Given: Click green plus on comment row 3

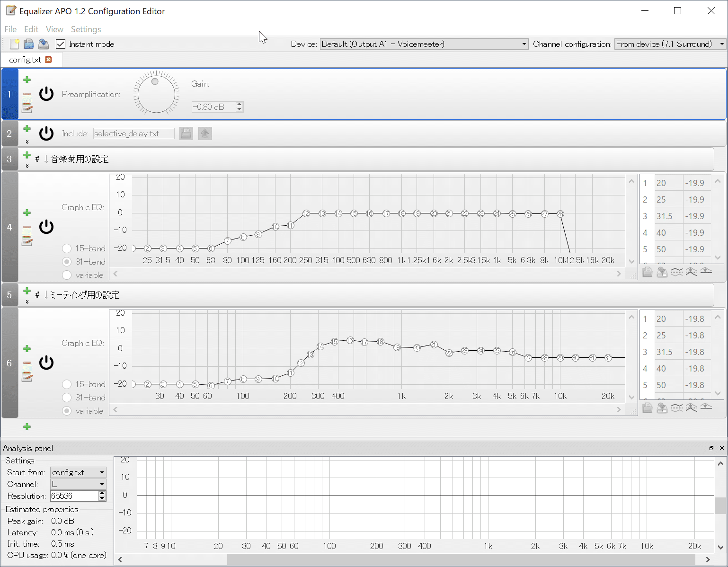Looking at the screenshot, I should [x=27, y=155].
